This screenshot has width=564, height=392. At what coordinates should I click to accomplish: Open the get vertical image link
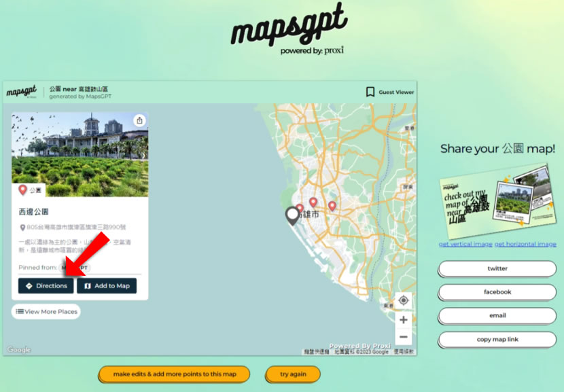(465, 244)
